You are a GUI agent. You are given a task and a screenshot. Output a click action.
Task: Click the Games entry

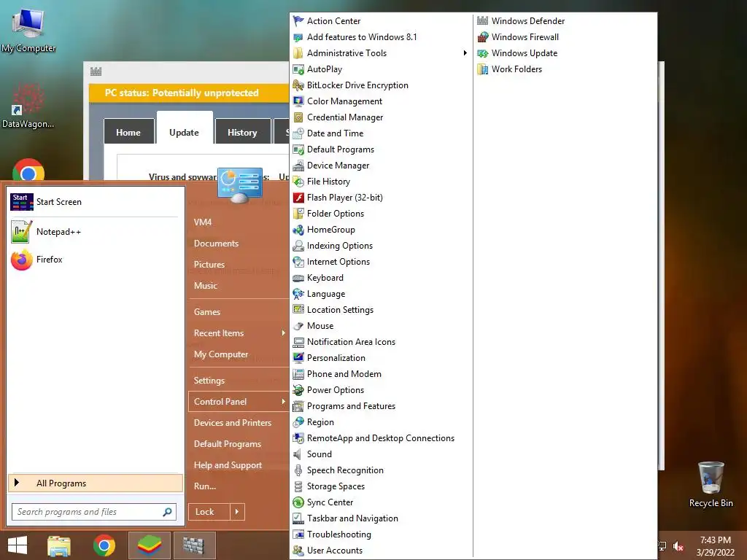[x=207, y=312]
